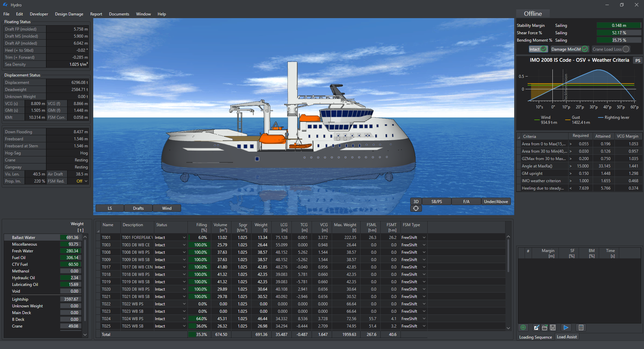Add a new loading sequence step

[x=523, y=328]
